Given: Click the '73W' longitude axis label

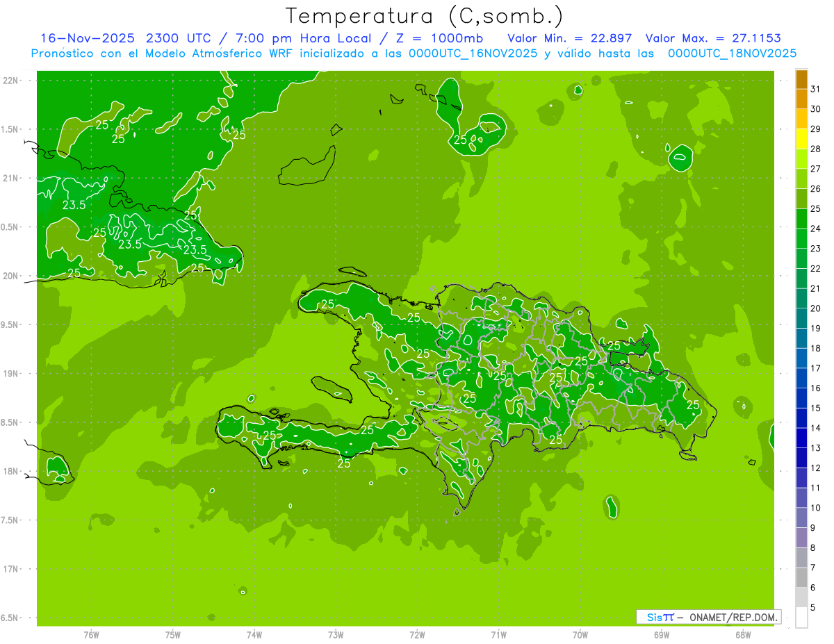Looking at the screenshot, I should (336, 635).
